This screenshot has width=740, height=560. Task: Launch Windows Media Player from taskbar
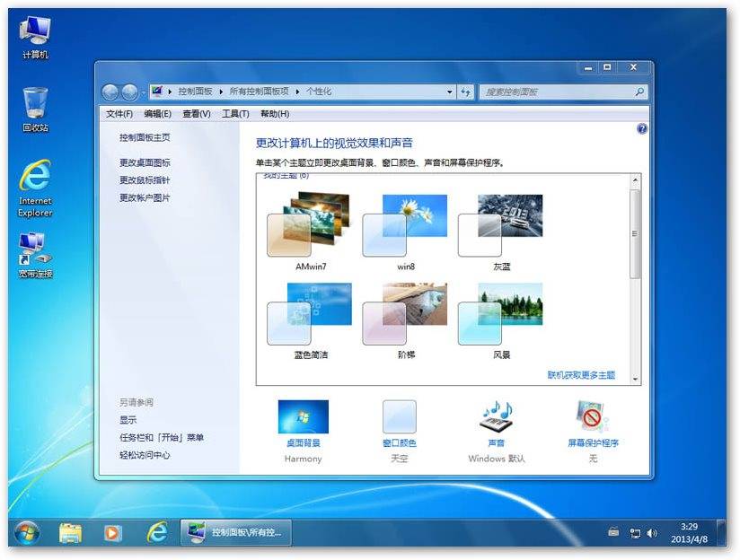click(112, 533)
